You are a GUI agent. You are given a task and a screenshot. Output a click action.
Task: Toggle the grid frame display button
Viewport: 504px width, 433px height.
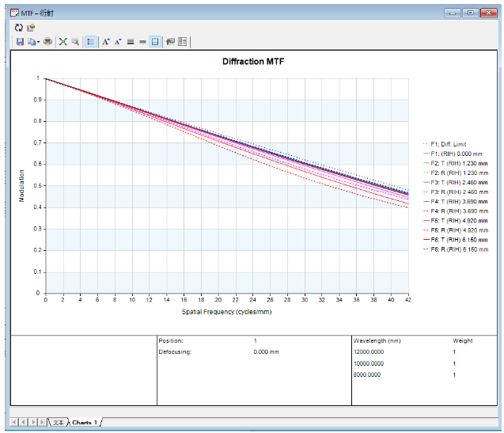click(x=155, y=41)
